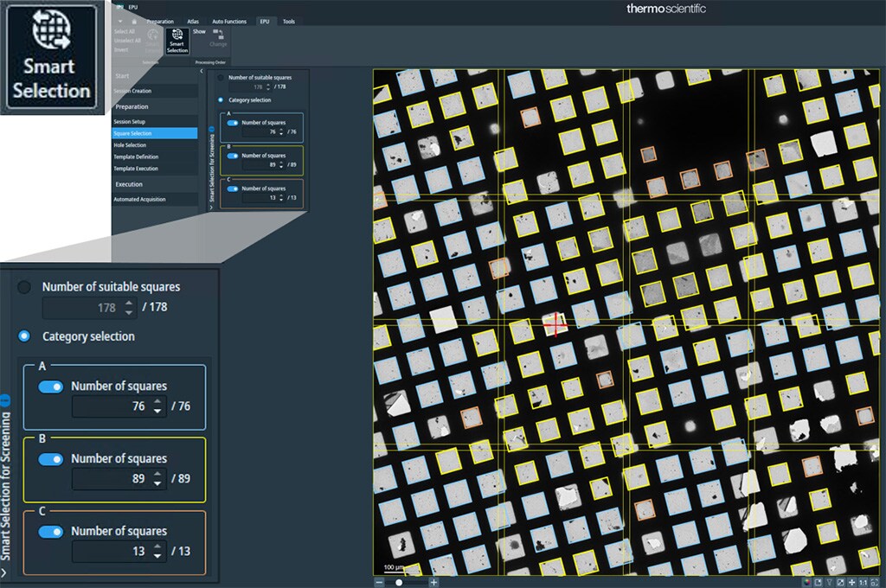Click the filter funnel icon below the image
This screenshot has height=588, width=886.
pos(829,582)
